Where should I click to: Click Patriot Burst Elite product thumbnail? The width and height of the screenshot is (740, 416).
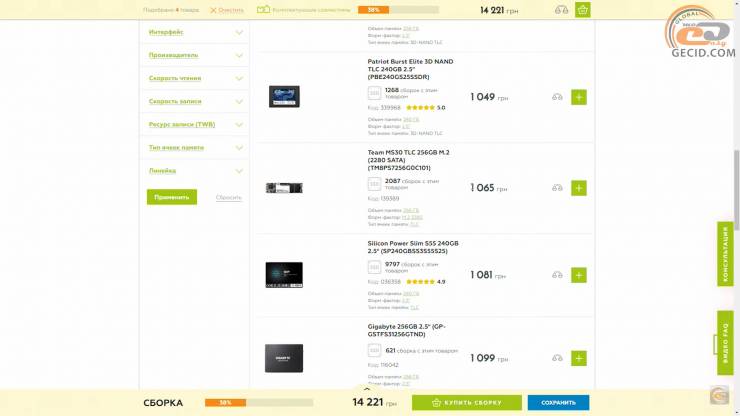(284, 97)
